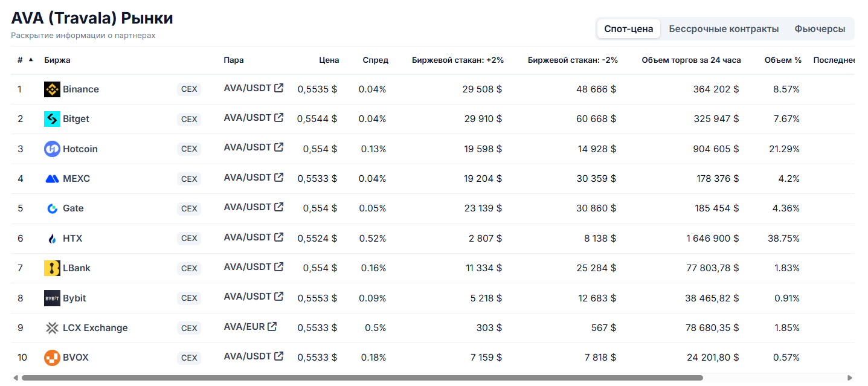This screenshot has width=868, height=386.
Task: Open the BVOX exchange link
Action: coord(76,358)
